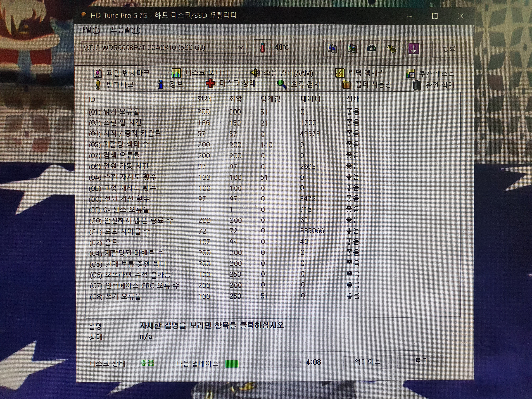Open the disk drive selection dropdown
This screenshot has width=532, height=399.
pos(163,47)
